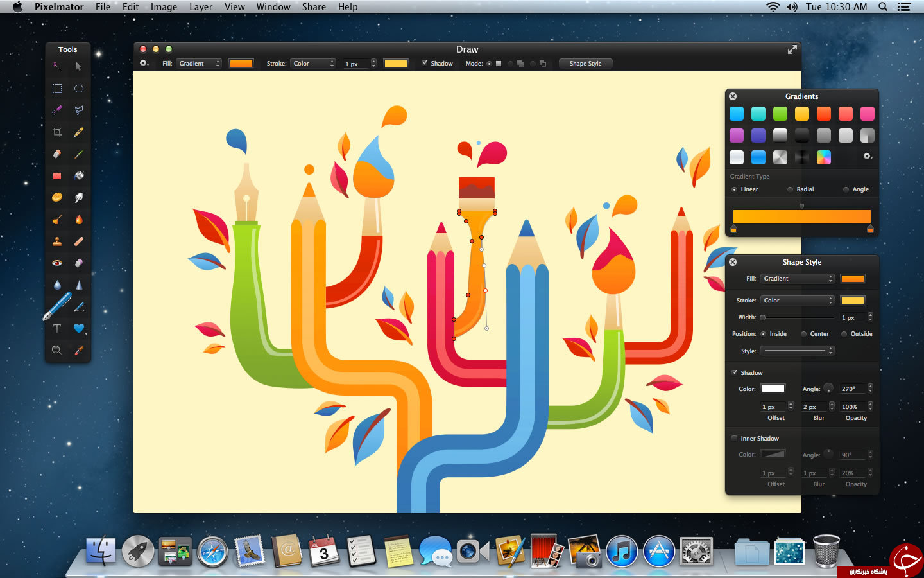Click the orange fill swatch in Shape Style
924x578 pixels.
853,279
